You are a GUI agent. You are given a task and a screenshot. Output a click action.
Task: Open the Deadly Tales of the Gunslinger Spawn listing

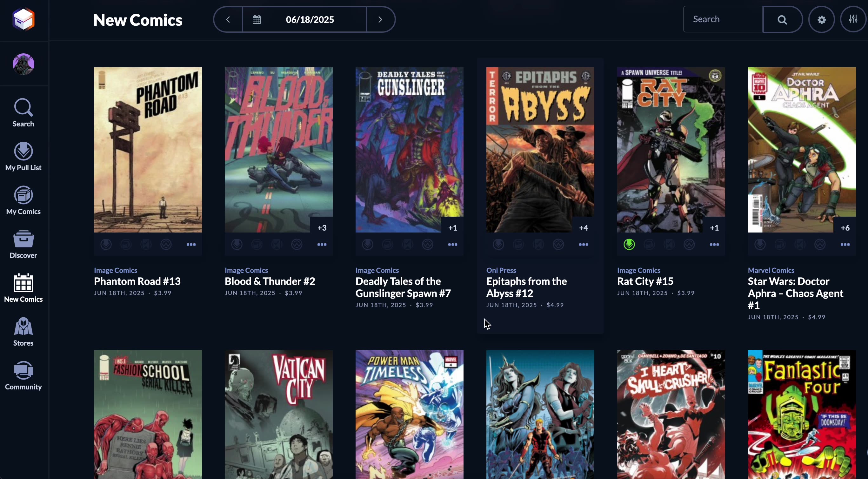click(x=403, y=287)
